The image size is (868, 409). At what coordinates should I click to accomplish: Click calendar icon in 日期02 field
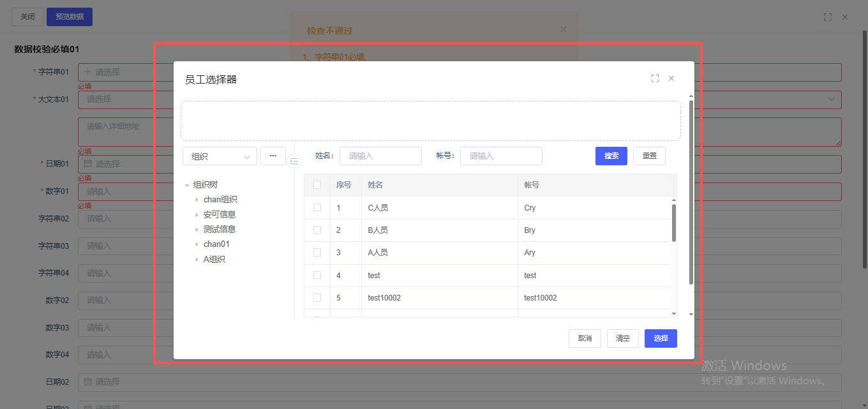(89, 382)
